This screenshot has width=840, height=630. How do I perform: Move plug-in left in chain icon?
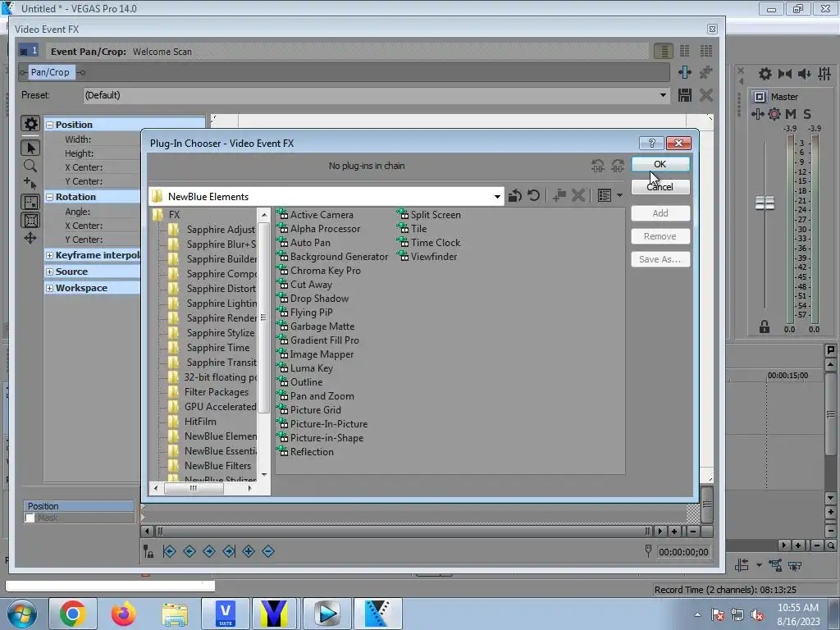598,166
